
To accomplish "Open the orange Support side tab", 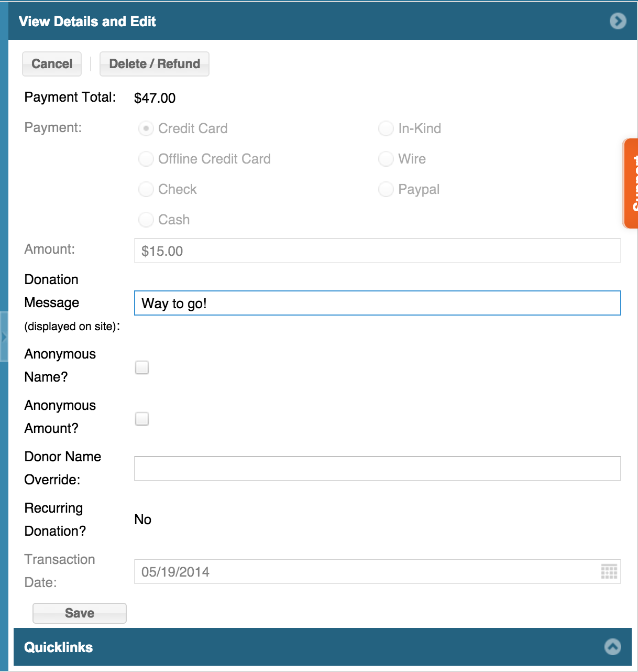I will click(x=630, y=183).
